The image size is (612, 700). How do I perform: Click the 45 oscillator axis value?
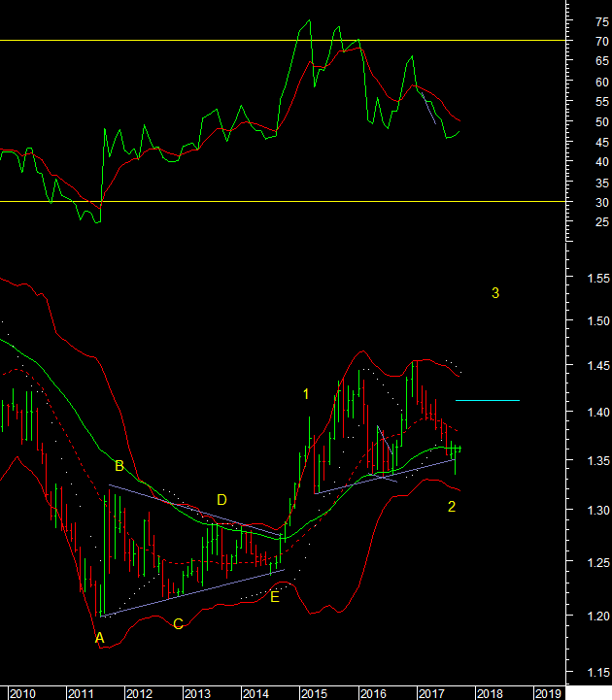pos(602,143)
